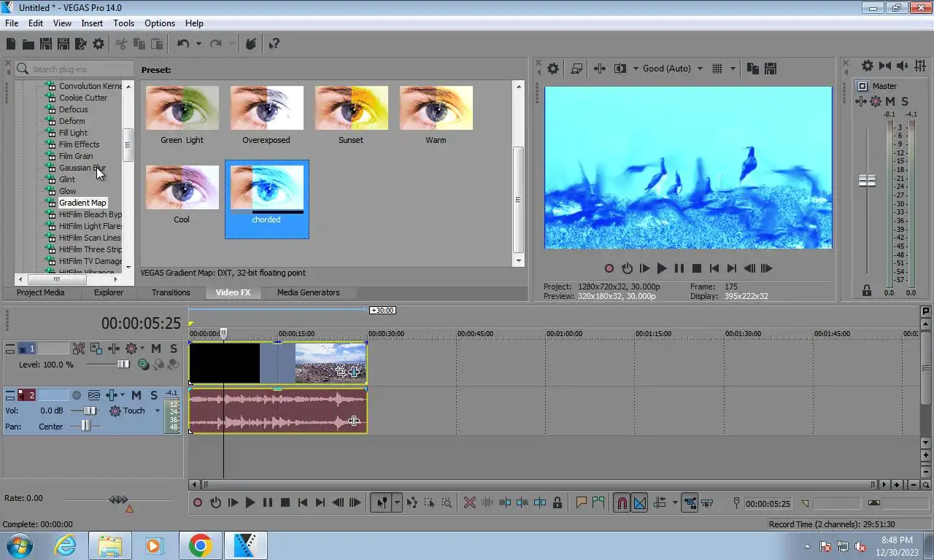Mute the Master bus

click(890, 101)
